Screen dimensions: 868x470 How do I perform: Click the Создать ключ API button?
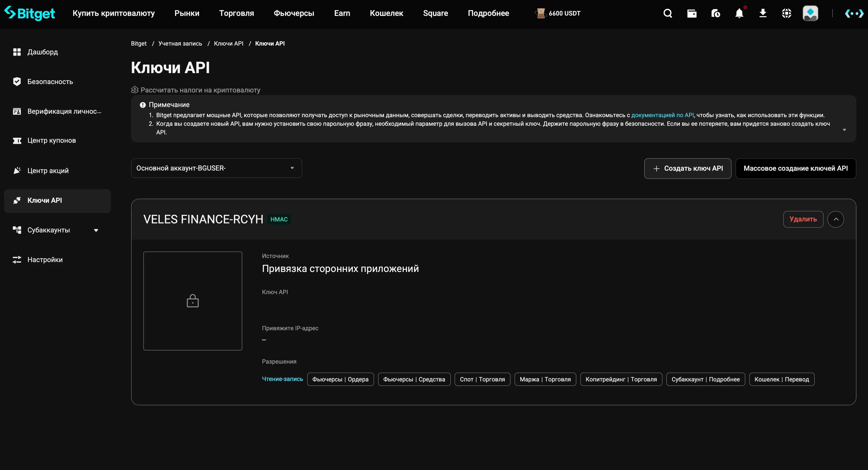point(687,168)
